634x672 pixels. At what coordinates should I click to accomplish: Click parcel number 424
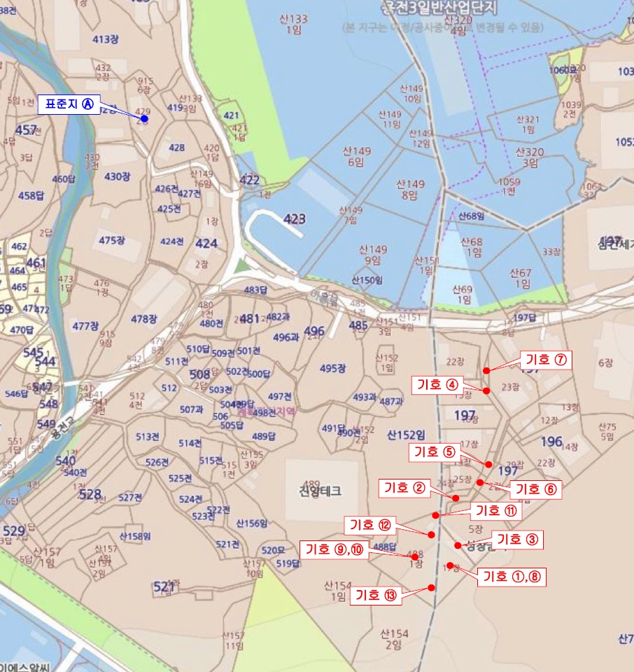[206, 244]
